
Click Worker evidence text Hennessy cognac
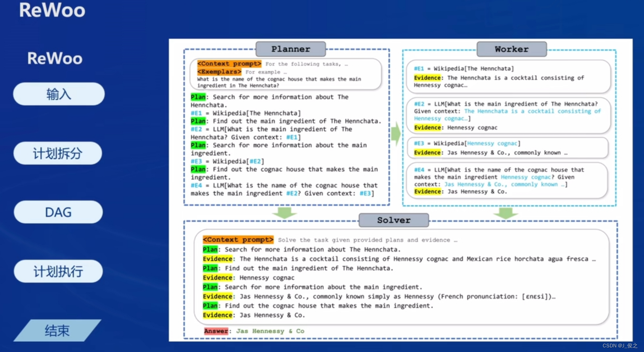click(x=472, y=128)
